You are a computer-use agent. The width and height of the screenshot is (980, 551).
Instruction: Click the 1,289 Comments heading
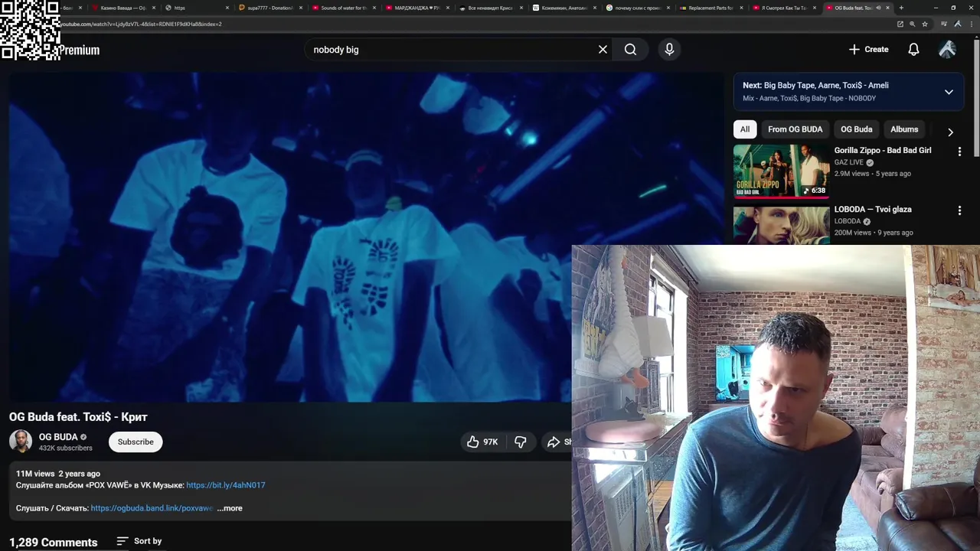click(x=54, y=542)
